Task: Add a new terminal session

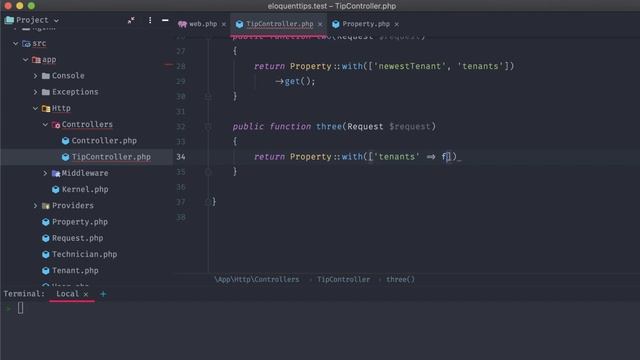Action: 103,294
